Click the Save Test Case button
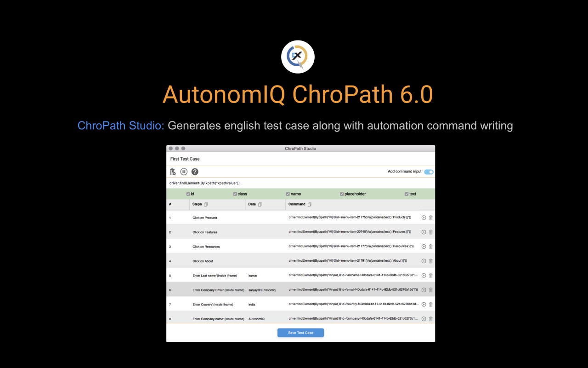588x368 pixels. point(300,333)
